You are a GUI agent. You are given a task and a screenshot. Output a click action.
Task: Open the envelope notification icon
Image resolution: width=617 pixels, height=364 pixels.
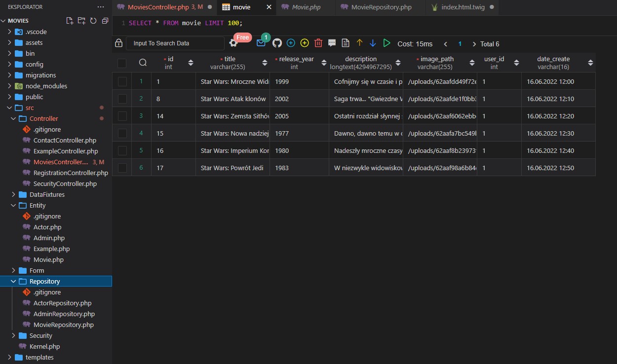262,43
